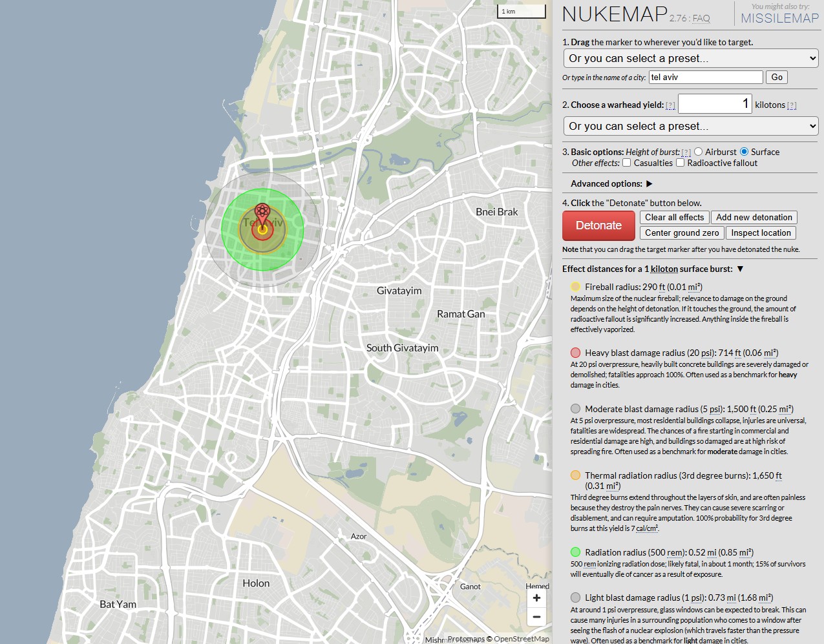The width and height of the screenshot is (824, 644).
Task: Click the 1,650 ft thermal radius value
Action: click(766, 475)
